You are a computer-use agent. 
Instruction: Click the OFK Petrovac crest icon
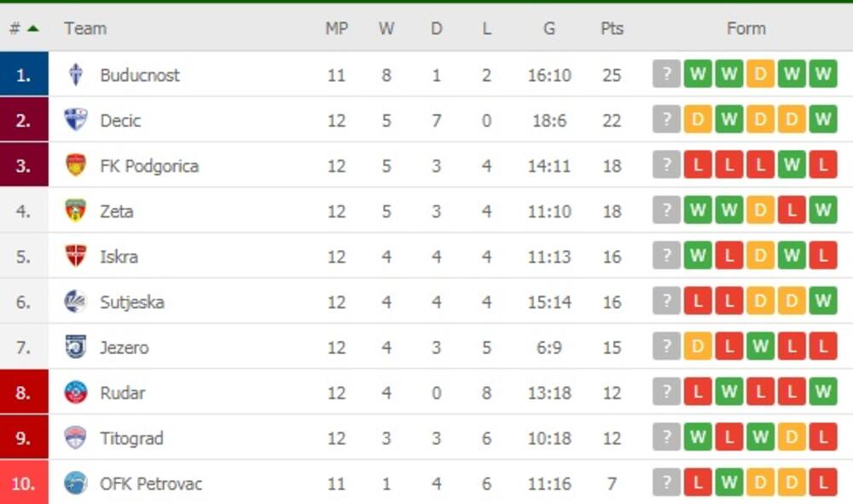(76, 484)
